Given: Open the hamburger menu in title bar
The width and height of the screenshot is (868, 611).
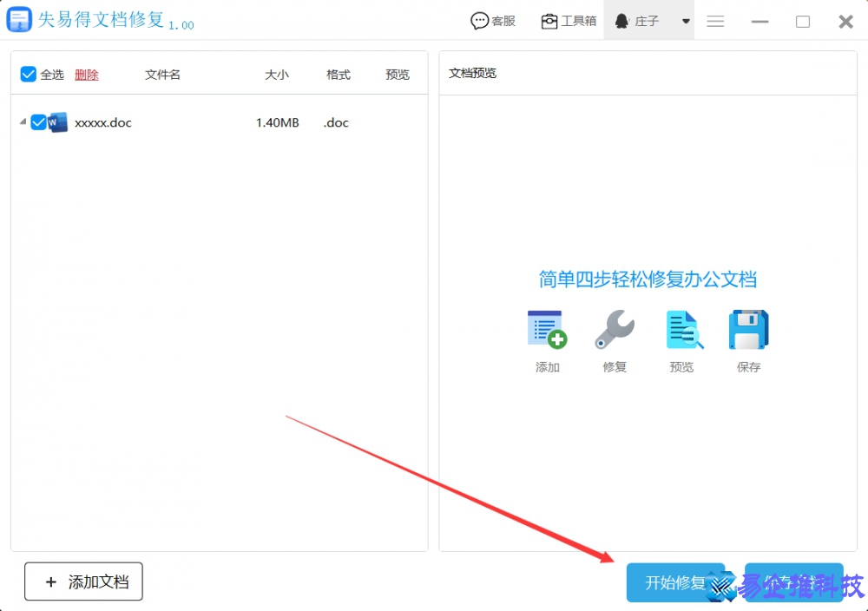Looking at the screenshot, I should click(x=715, y=21).
